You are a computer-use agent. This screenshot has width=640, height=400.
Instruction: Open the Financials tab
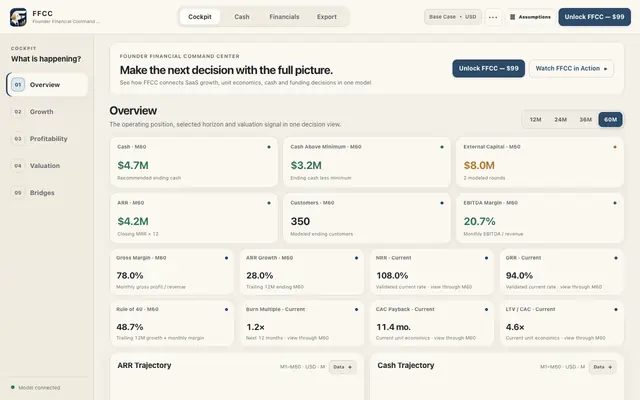click(284, 17)
